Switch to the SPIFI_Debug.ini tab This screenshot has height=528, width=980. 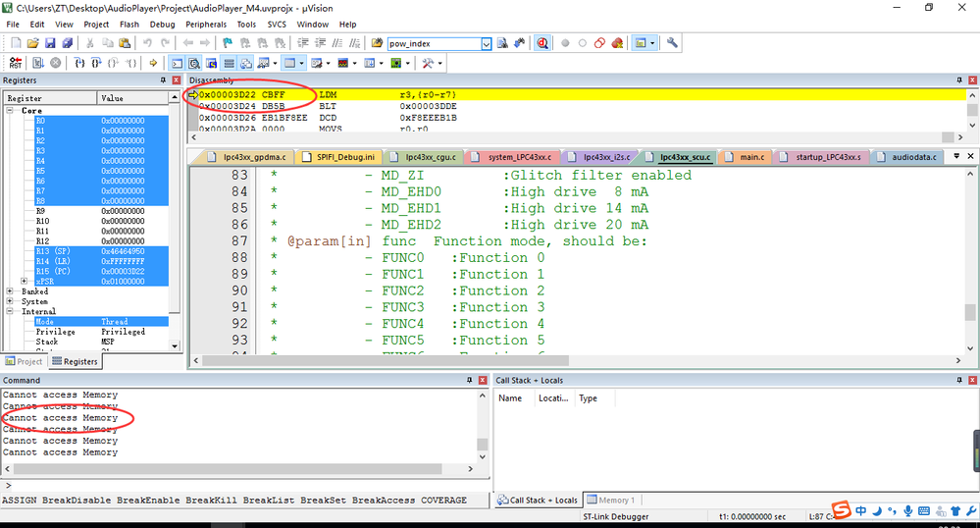[x=338, y=157]
